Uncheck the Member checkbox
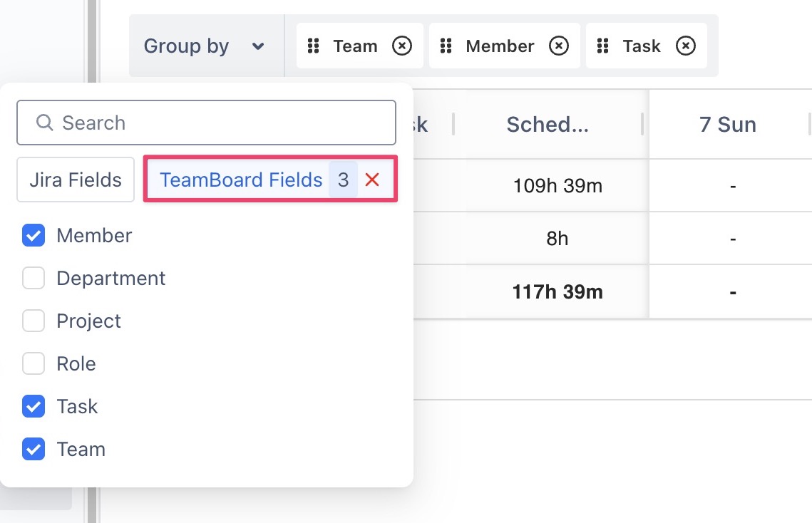The height and width of the screenshot is (523, 812). click(x=34, y=236)
